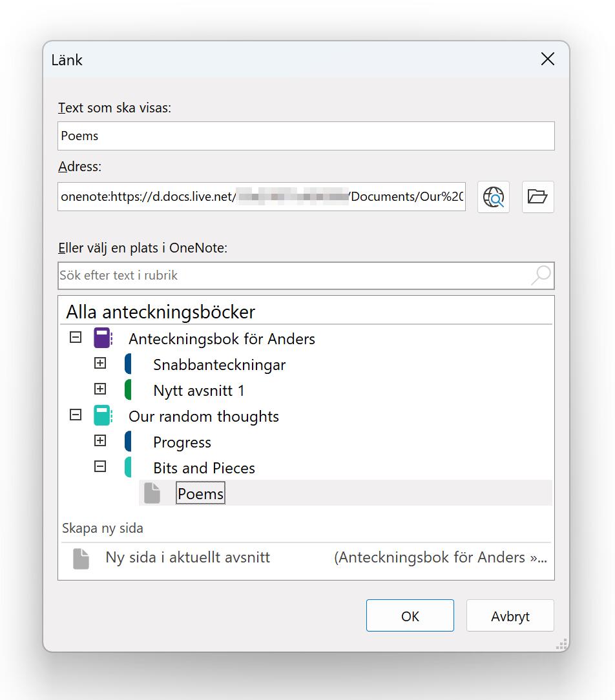Select the onenote address in the Adress field
This screenshot has width=615, height=700.
pyautogui.click(x=261, y=196)
